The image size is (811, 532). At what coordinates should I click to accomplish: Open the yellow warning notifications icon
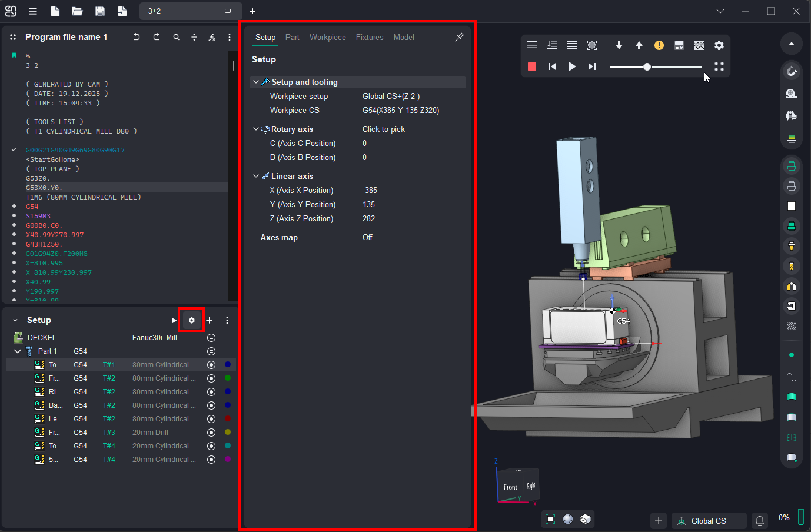click(659, 45)
